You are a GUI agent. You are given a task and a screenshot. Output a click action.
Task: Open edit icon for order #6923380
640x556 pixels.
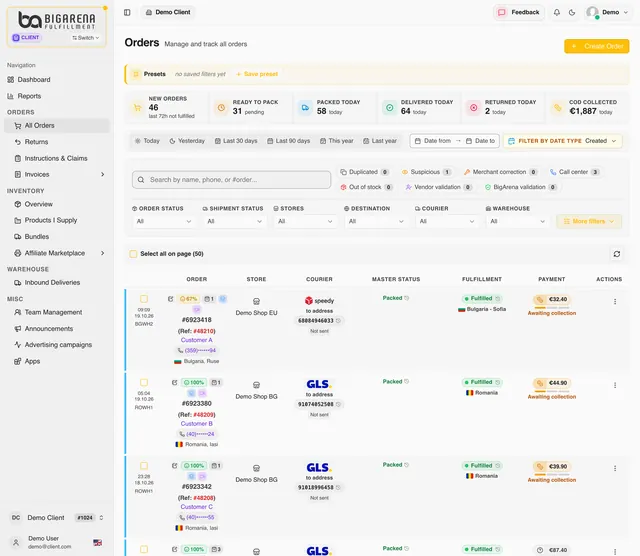[174, 383]
